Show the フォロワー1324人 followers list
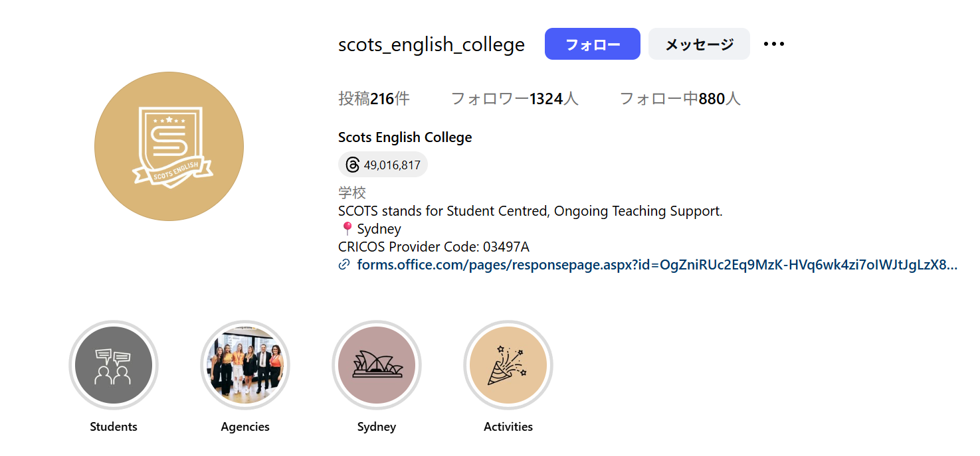 (514, 99)
